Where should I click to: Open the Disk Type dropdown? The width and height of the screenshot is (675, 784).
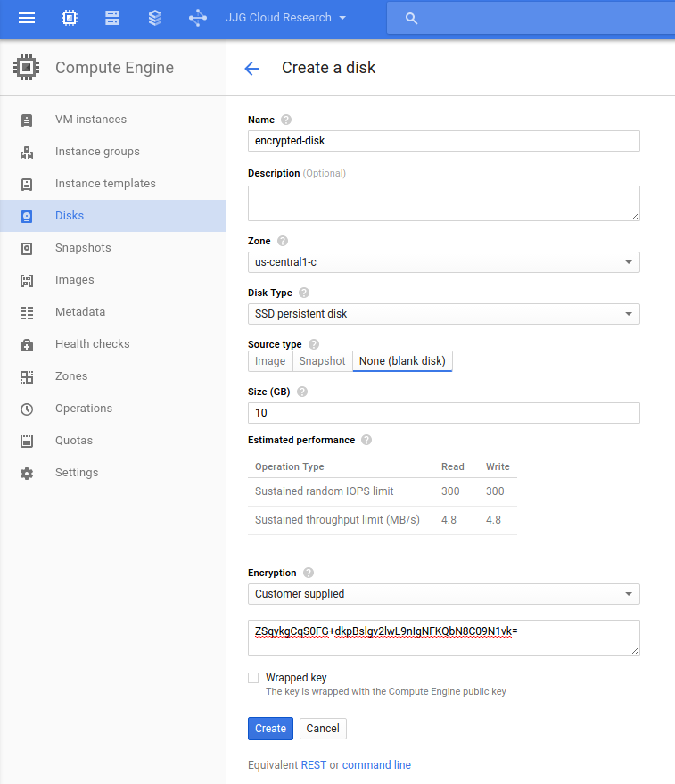(443, 314)
